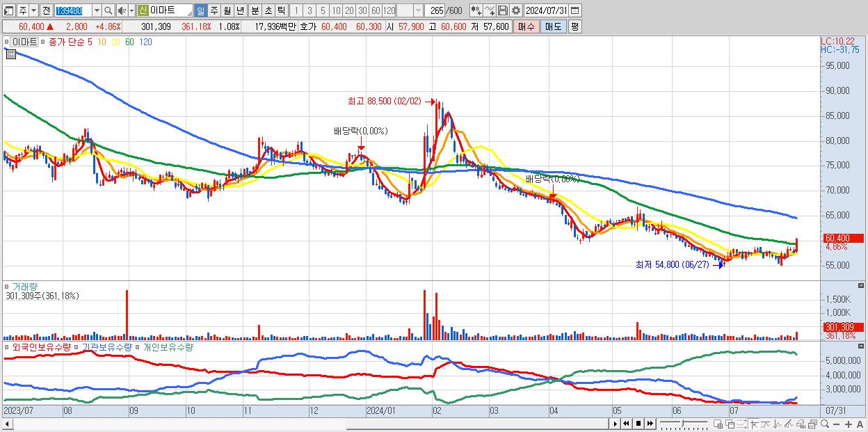Open stock search magnifier icon
This screenshot has width=868, height=432.
pos(108,10)
